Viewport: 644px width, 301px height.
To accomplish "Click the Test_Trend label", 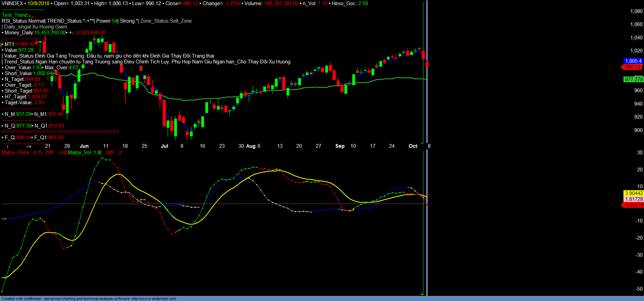I will click(15, 15).
